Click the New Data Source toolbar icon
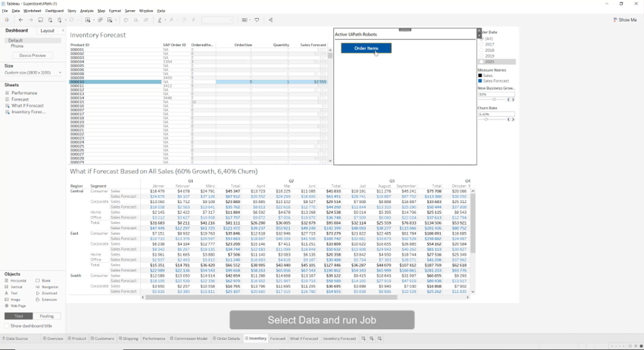The height and width of the screenshot is (350, 644). click(x=50, y=19)
